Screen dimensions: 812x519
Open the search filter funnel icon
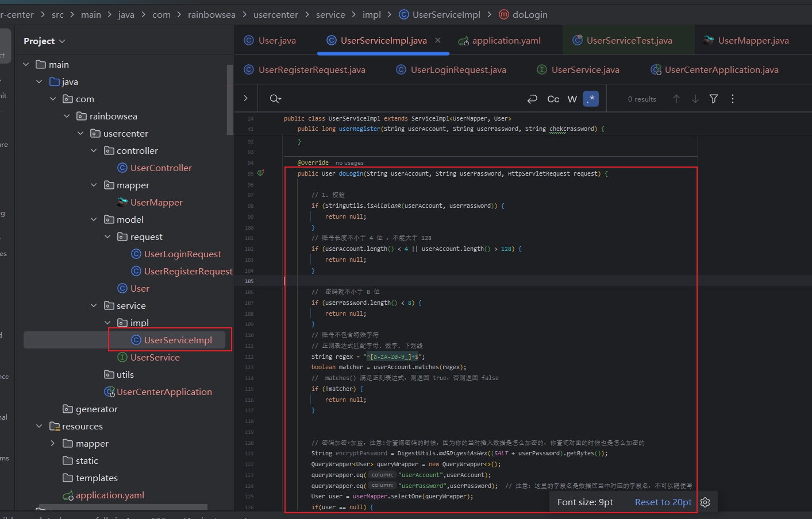click(x=714, y=99)
